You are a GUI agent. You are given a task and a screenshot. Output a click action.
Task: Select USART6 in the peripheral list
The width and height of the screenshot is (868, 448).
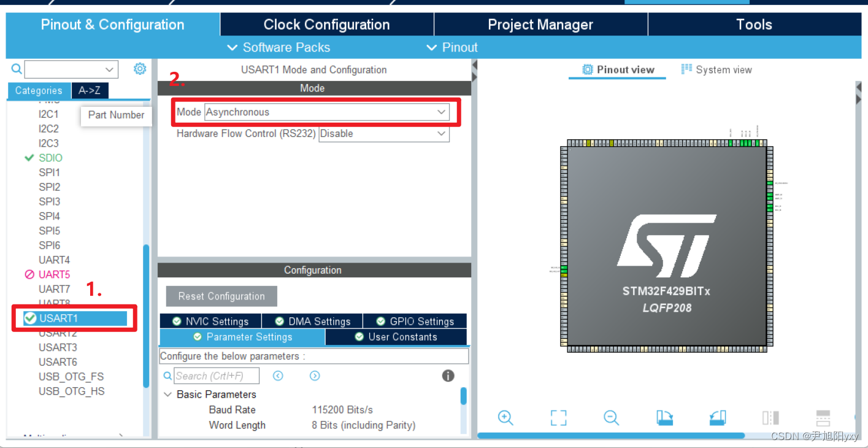pos(58,362)
